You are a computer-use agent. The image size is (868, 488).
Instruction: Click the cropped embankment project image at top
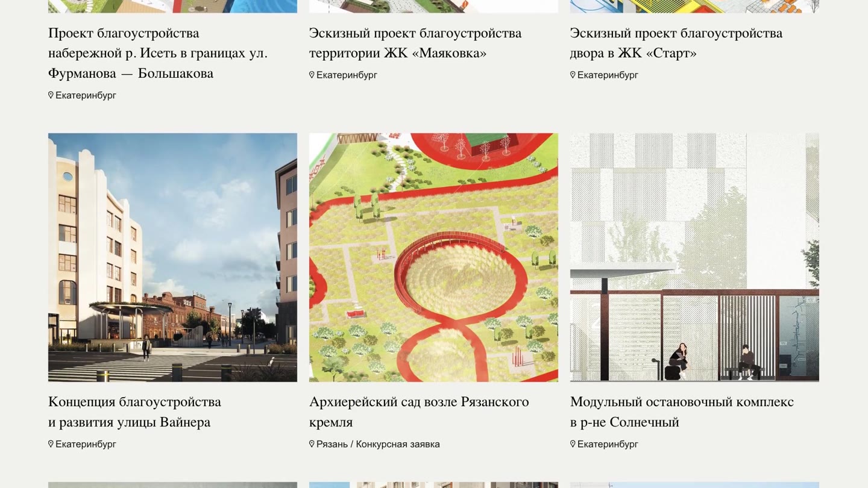coord(172,6)
